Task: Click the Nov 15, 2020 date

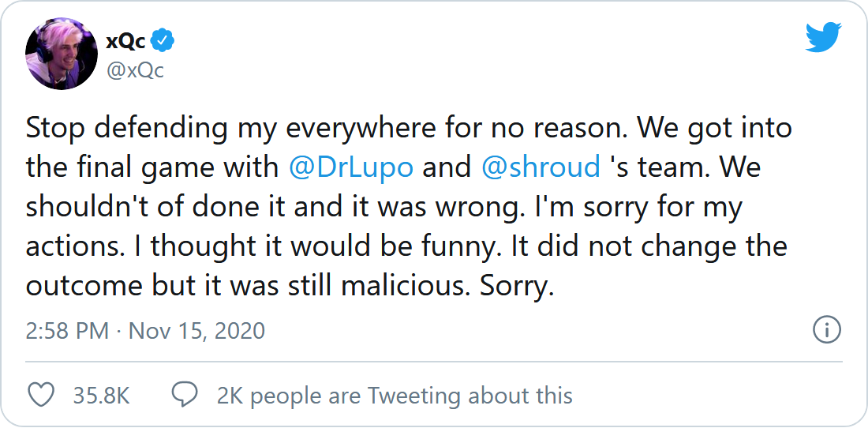Action: click(x=196, y=330)
